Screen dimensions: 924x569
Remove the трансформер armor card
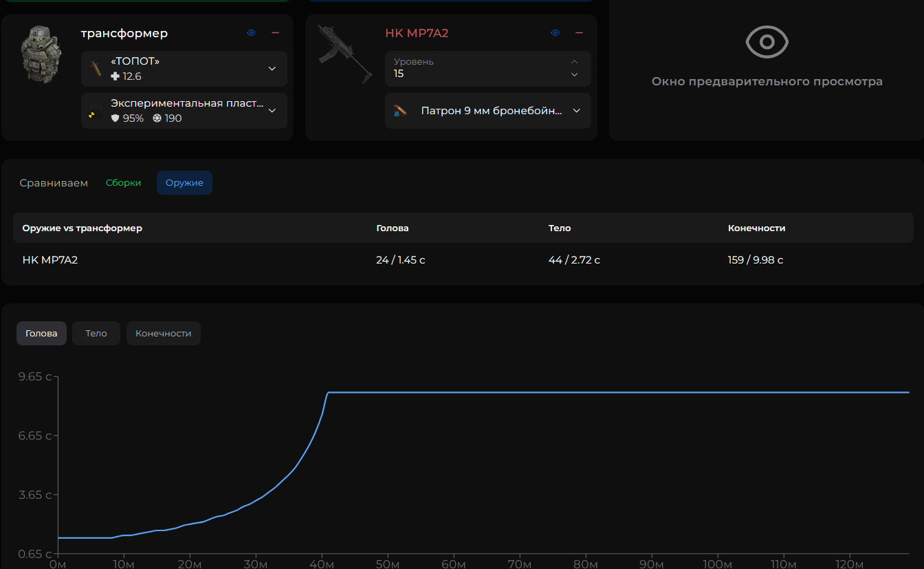click(276, 33)
